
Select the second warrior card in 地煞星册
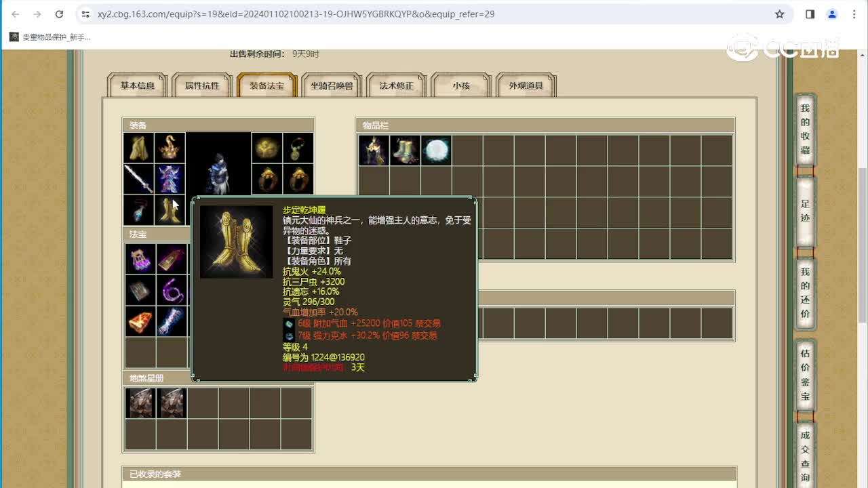(x=172, y=403)
